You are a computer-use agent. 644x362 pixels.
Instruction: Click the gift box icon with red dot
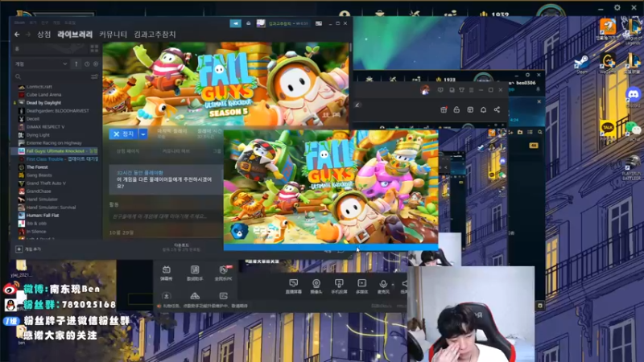(444, 109)
